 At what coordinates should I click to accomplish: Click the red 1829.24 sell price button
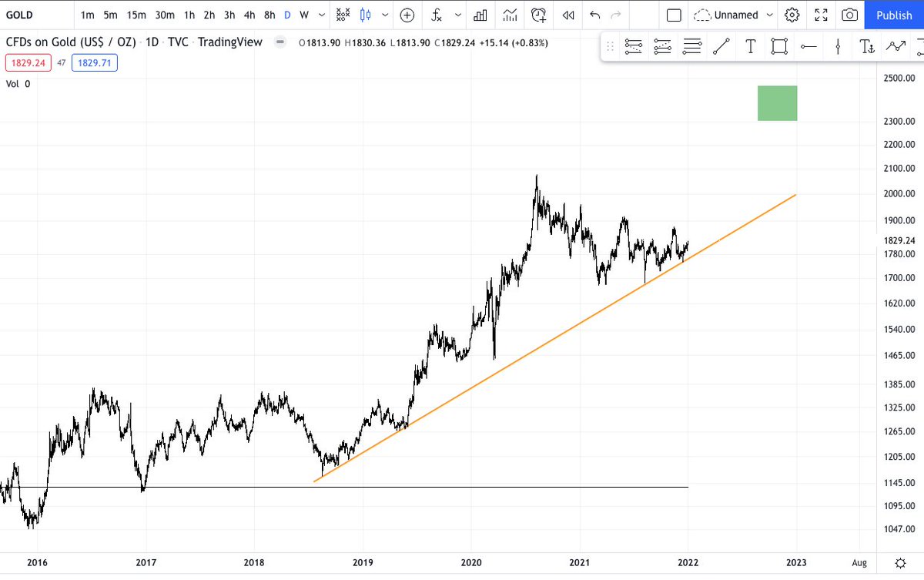28,63
